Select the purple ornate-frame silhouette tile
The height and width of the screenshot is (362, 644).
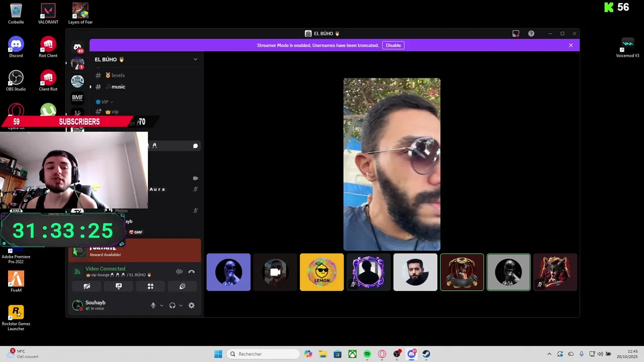tap(369, 272)
